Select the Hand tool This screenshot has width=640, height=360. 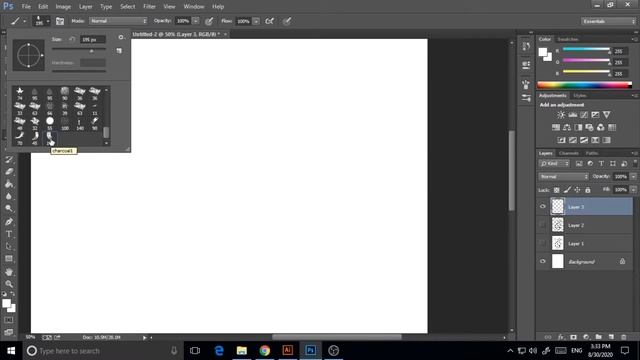click(x=9, y=271)
